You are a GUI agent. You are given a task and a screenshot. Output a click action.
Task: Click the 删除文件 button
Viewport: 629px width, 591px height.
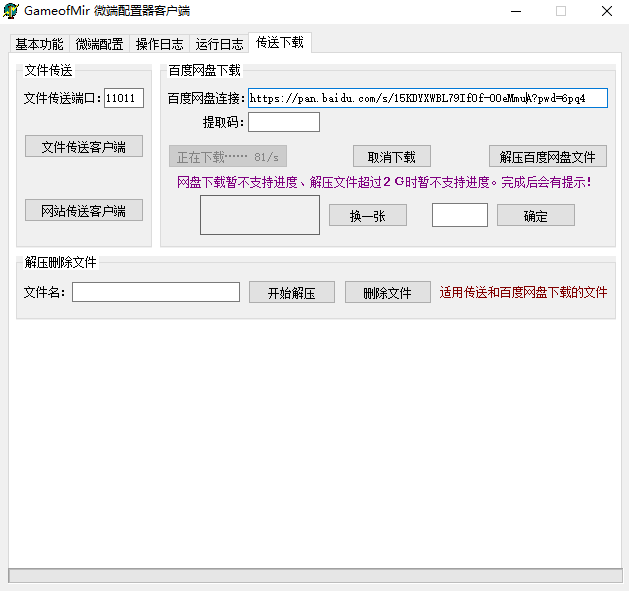388,293
